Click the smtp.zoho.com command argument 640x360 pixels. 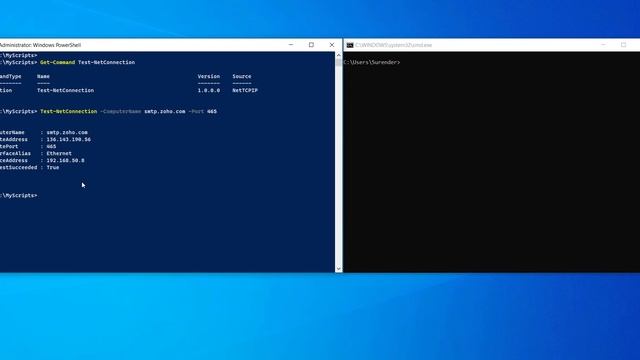coord(164,111)
